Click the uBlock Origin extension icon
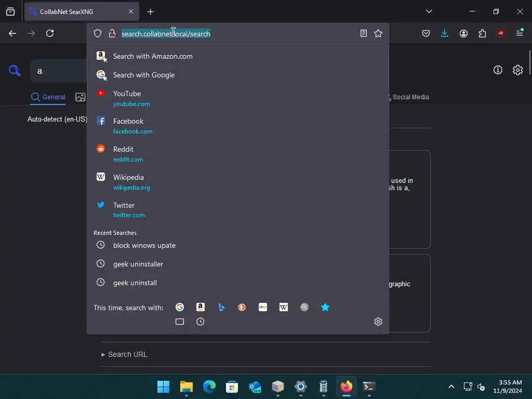 500,33
